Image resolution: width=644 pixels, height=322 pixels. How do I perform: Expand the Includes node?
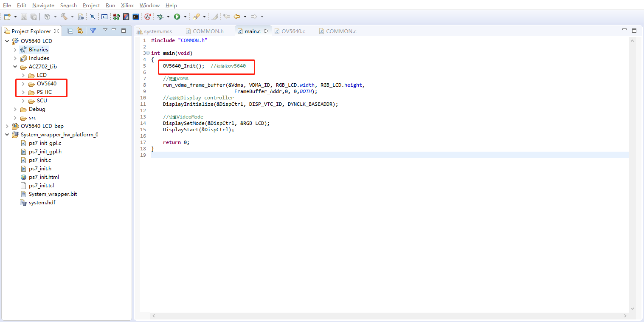[15, 58]
